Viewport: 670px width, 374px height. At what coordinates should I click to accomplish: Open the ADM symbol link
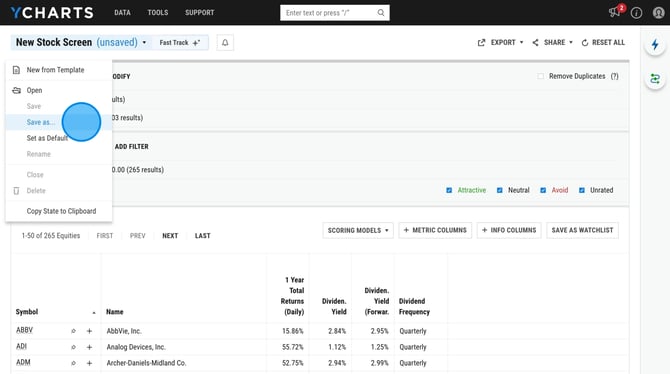(23, 362)
